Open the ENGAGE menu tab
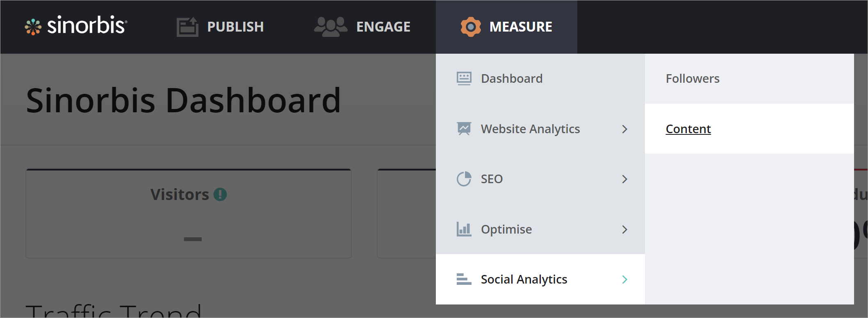 tap(383, 27)
